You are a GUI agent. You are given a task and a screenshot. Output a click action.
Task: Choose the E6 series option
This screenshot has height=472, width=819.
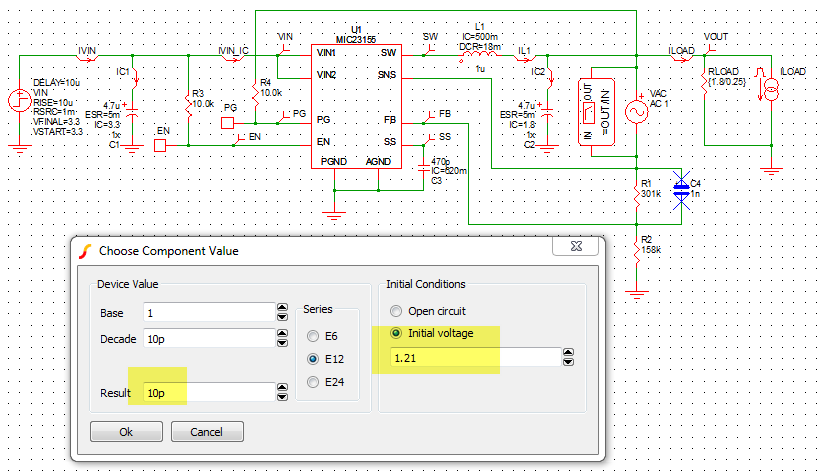[313, 336]
